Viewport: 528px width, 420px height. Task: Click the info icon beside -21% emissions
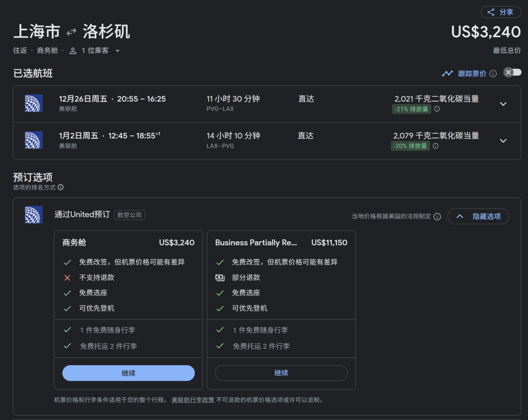pyautogui.click(x=437, y=109)
